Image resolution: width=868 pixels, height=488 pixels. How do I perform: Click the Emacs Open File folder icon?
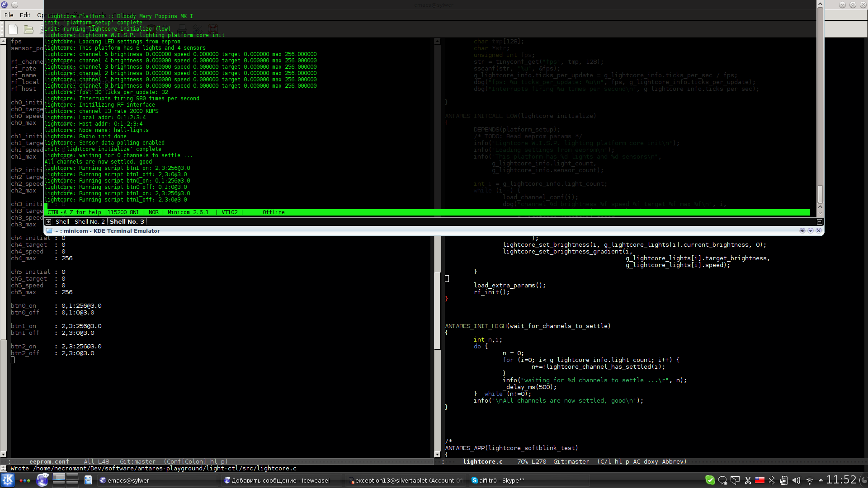click(x=28, y=29)
